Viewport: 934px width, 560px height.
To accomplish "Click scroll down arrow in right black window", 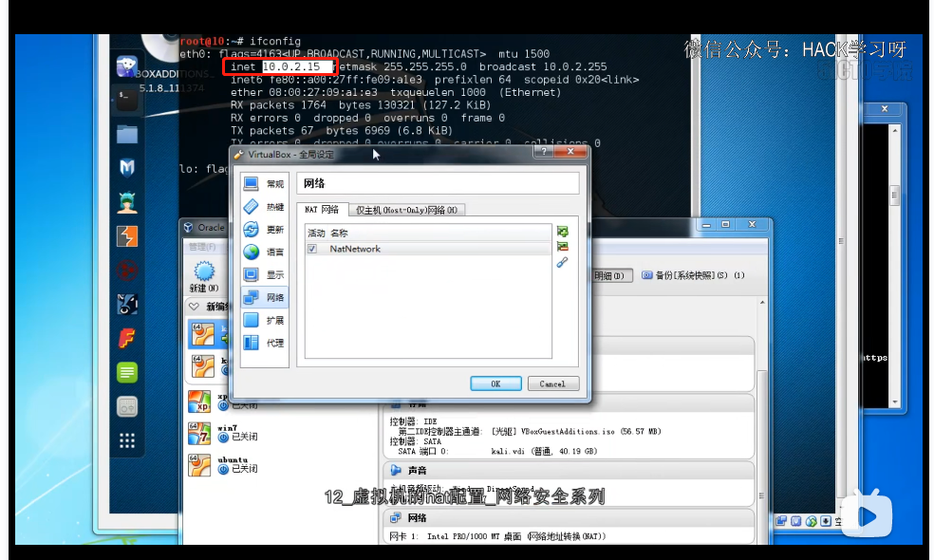I will pyautogui.click(x=895, y=402).
